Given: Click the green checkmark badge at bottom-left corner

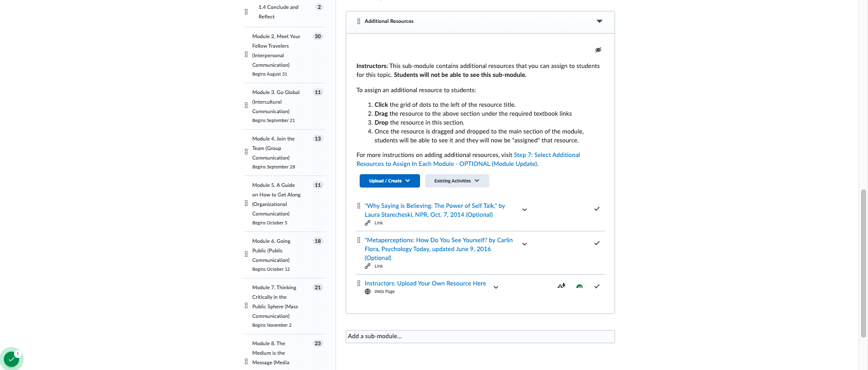Looking at the screenshot, I should [x=11, y=359].
